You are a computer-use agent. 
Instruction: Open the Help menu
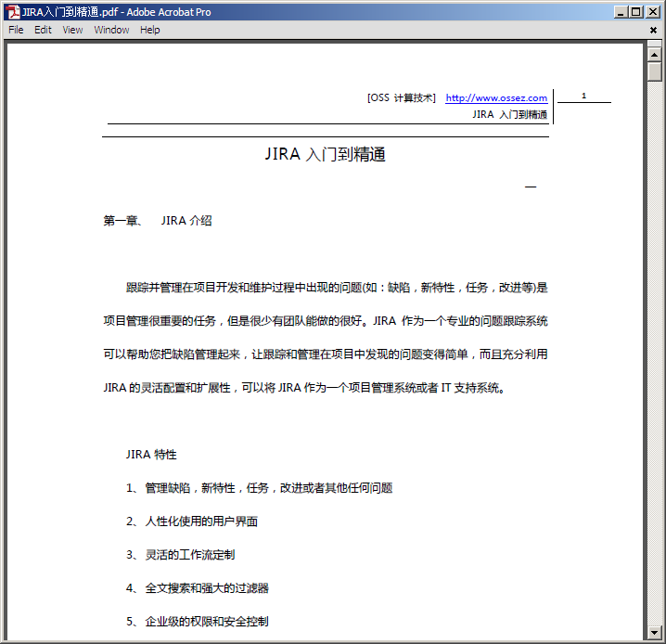point(150,31)
